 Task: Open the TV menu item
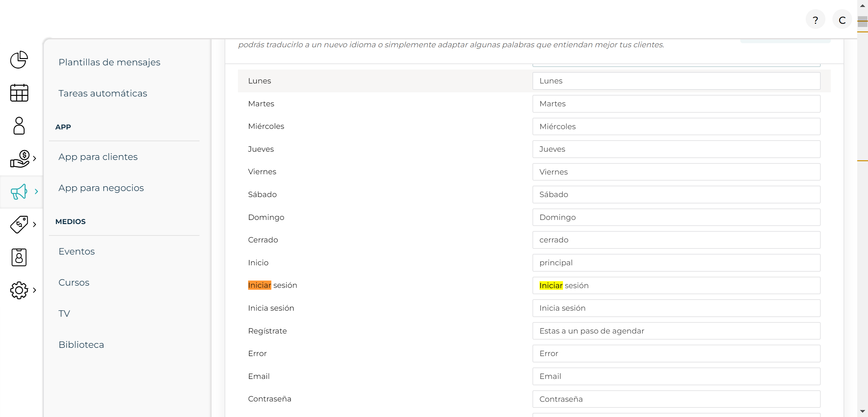pos(64,314)
